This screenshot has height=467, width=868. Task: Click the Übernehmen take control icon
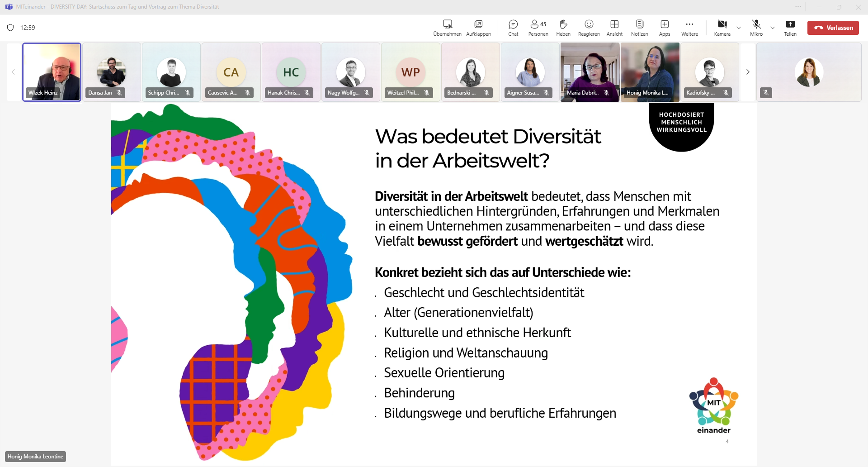[x=447, y=28]
